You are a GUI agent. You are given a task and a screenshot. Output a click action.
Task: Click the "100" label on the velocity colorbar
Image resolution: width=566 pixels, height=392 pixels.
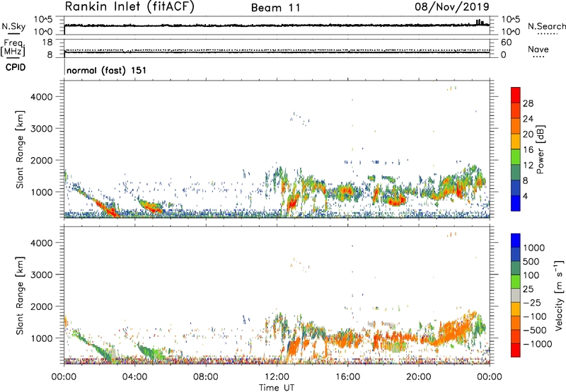[531, 275]
